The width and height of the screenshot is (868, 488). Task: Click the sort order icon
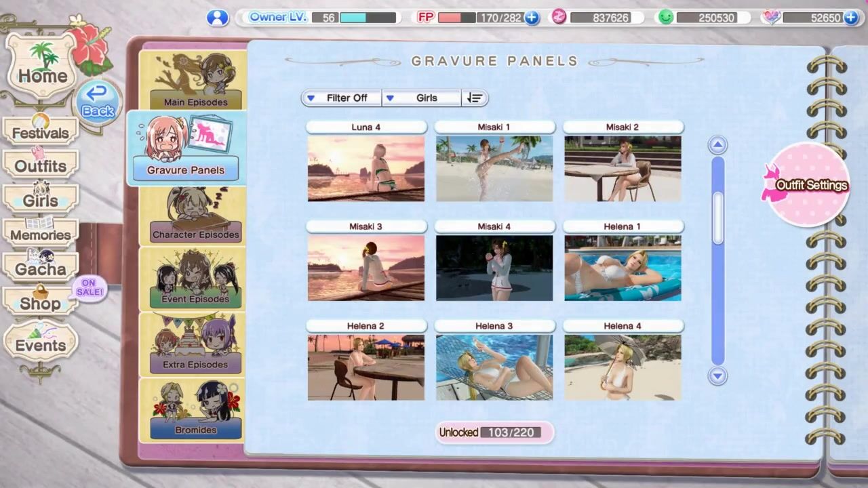click(x=474, y=98)
